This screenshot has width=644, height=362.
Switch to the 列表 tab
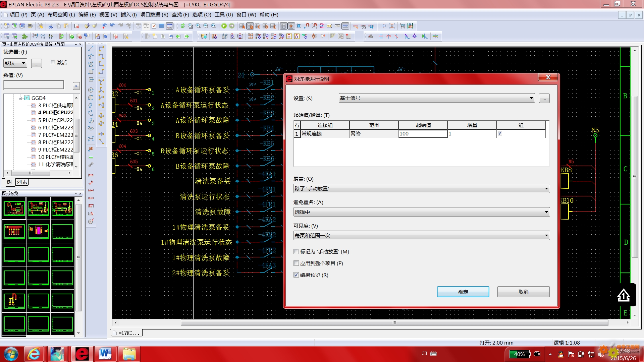click(22, 182)
